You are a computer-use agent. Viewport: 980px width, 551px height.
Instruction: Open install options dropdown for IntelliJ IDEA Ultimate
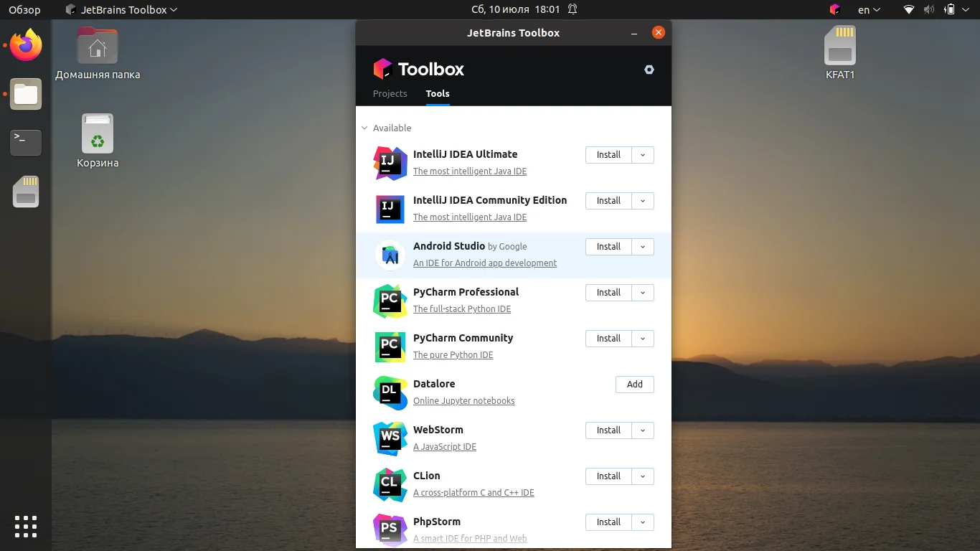(x=643, y=155)
